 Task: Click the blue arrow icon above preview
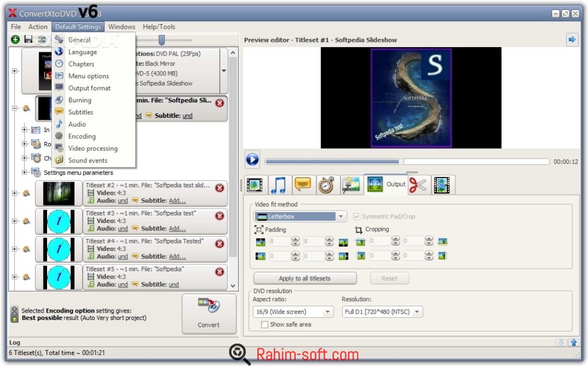(x=572, y=40)
